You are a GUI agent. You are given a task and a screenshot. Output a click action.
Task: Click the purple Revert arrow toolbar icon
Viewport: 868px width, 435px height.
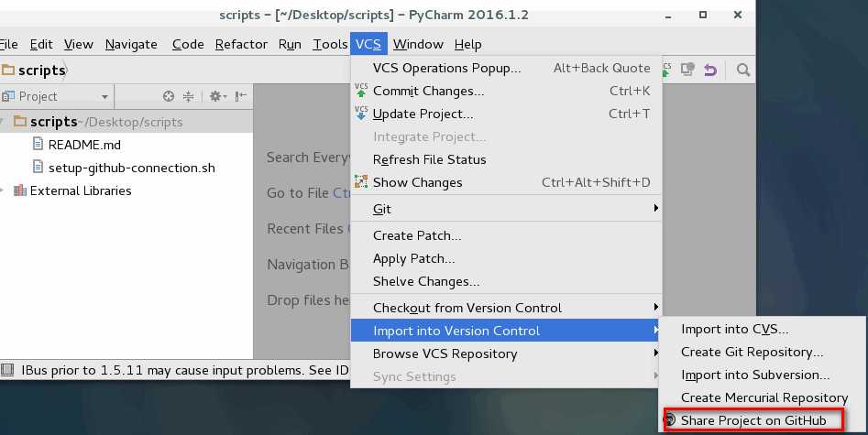[x=709, y=70]
